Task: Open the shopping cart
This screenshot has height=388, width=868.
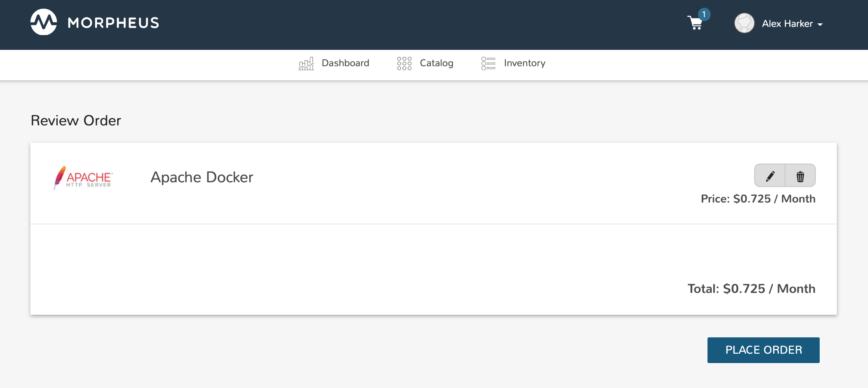Action: point(695,23)
